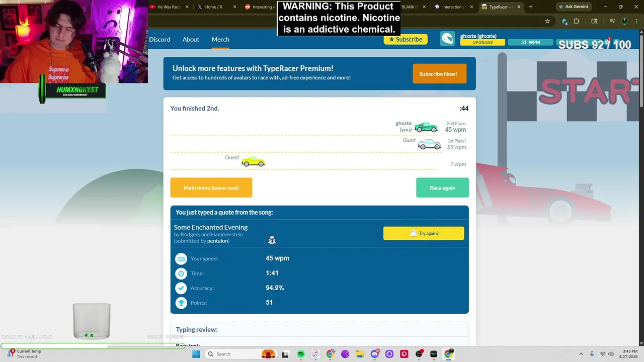This screenshot has width=644, height=362.
Task: Open Wi-Fi network settings tray icon
Action: point(603,354)
